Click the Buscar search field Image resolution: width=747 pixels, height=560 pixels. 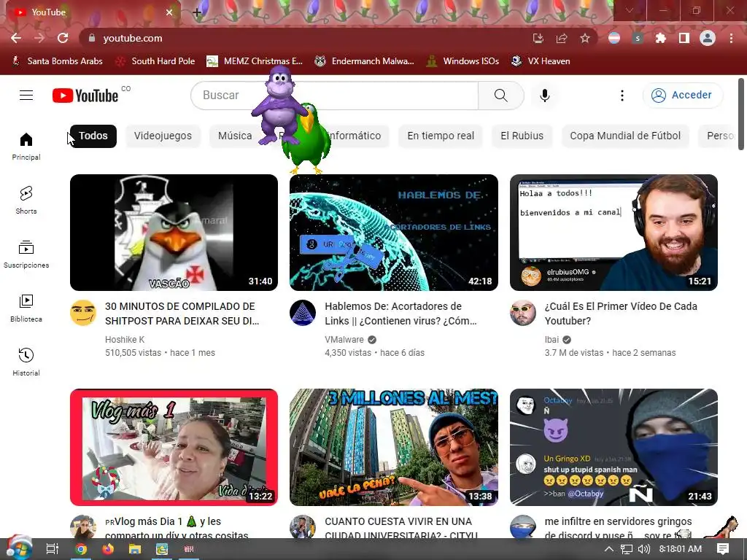(334, 96)
